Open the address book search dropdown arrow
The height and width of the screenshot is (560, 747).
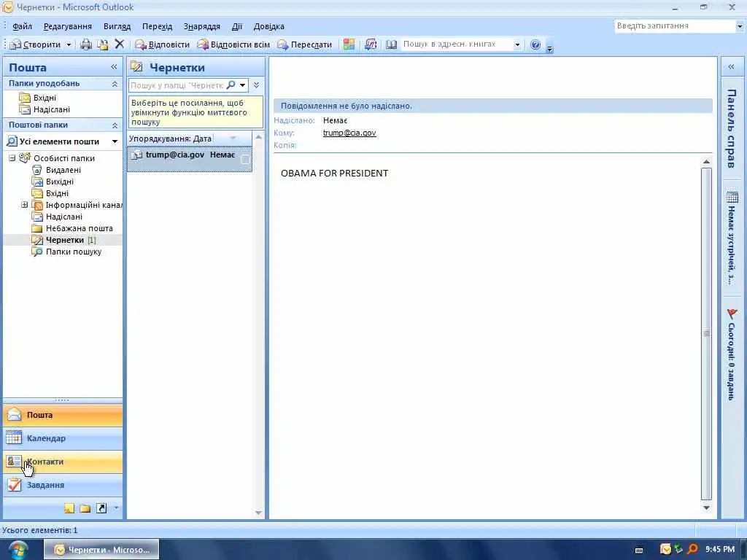(x=517, y=44)
